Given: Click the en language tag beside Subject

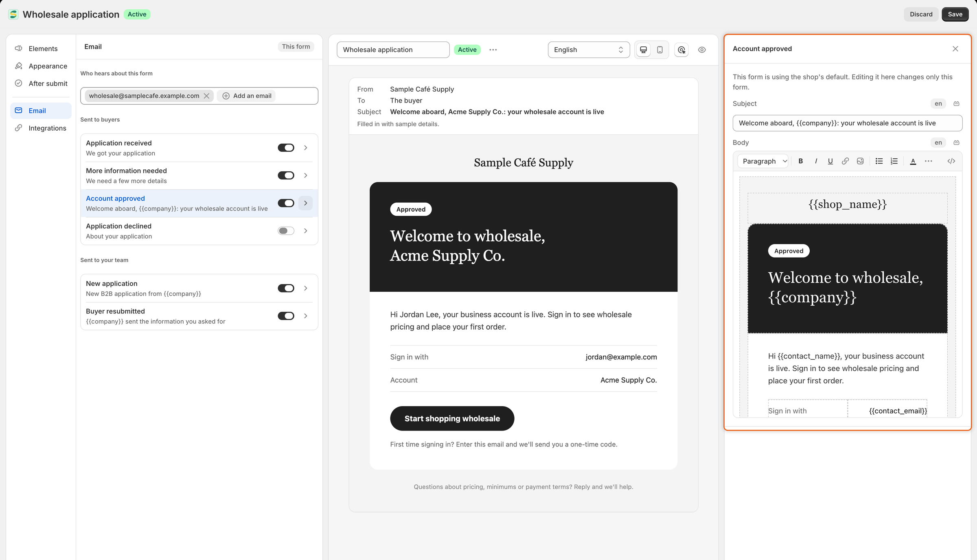Looking at the screenshot, I should [x=938, y=104].
